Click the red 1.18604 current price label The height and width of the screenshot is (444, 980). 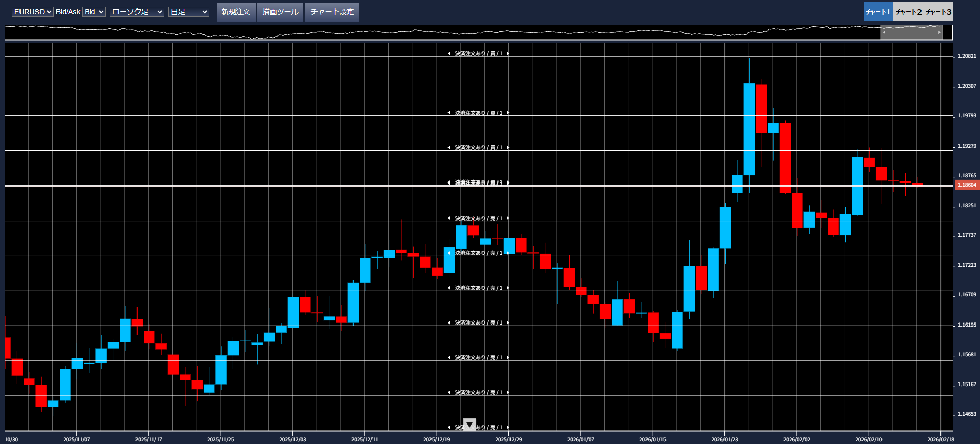(x=967, y=185)
